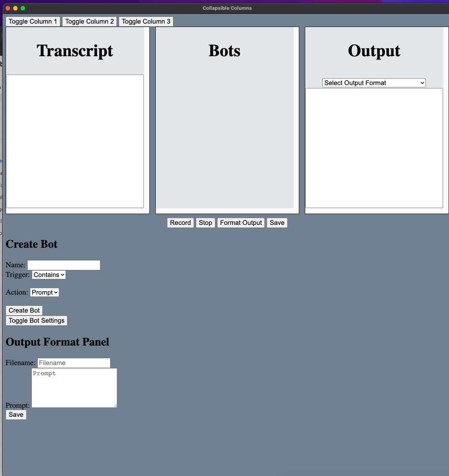
Task: Toggle Bot Settings panel
Action: point(37,320)
